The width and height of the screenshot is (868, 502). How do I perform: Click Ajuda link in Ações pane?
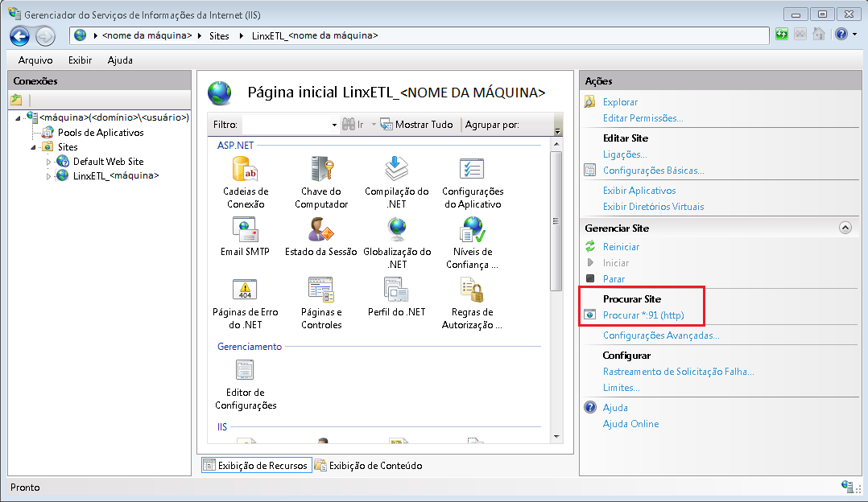pyautogui.click(x=615, y=407)
